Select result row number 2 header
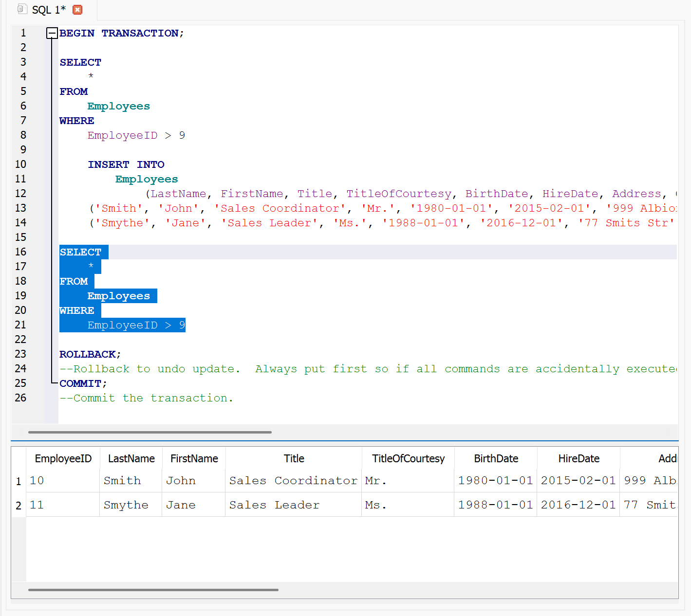691x616 pixels. coord(19,506)
